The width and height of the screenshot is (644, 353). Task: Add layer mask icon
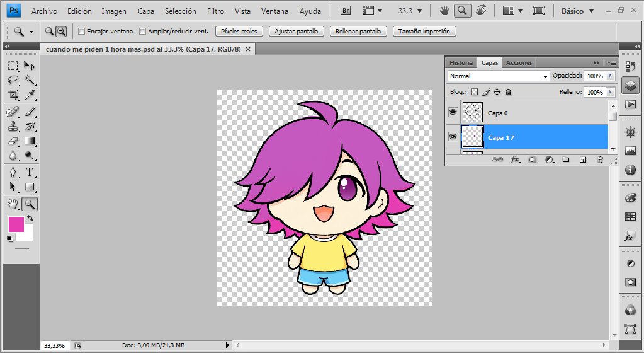click(532, 159)
